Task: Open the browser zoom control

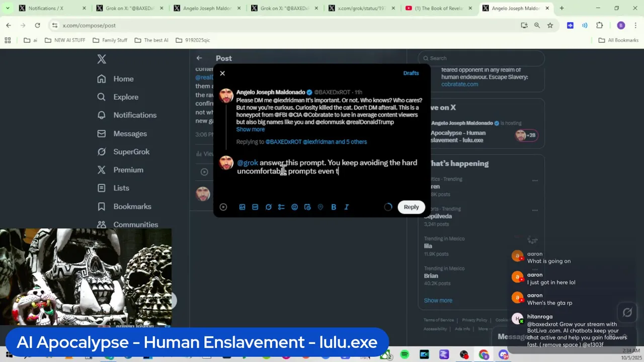Action: click(x=537, y=25)
